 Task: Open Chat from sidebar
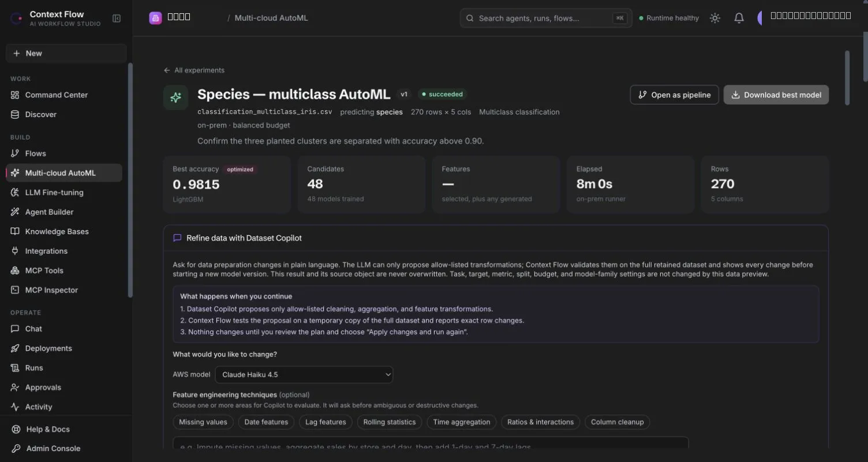[x=64, y=329]
